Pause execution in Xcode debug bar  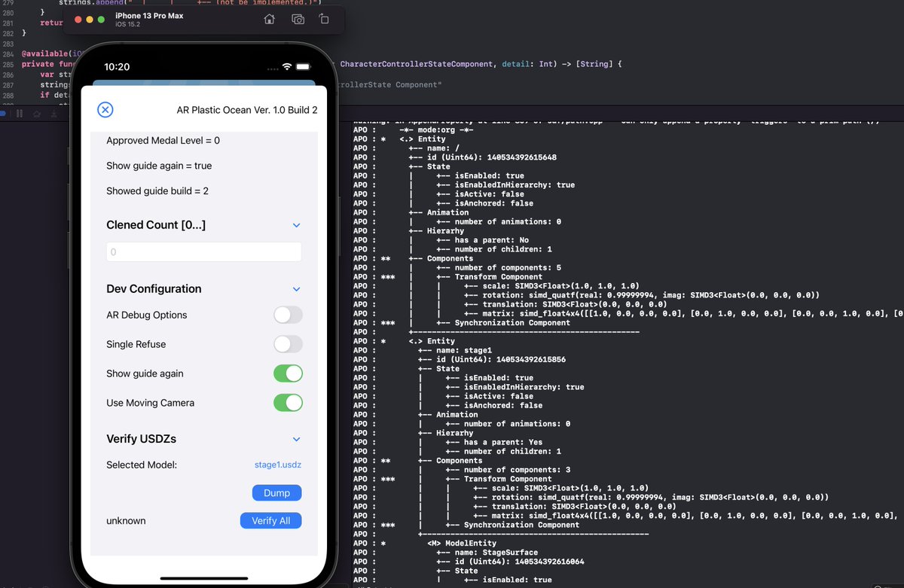pos(19,114)
